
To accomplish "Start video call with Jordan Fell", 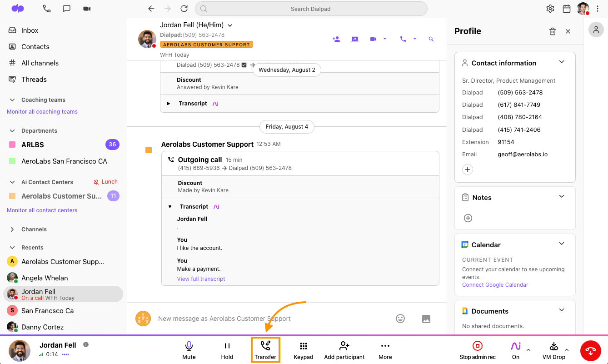I will click(373, 39).
